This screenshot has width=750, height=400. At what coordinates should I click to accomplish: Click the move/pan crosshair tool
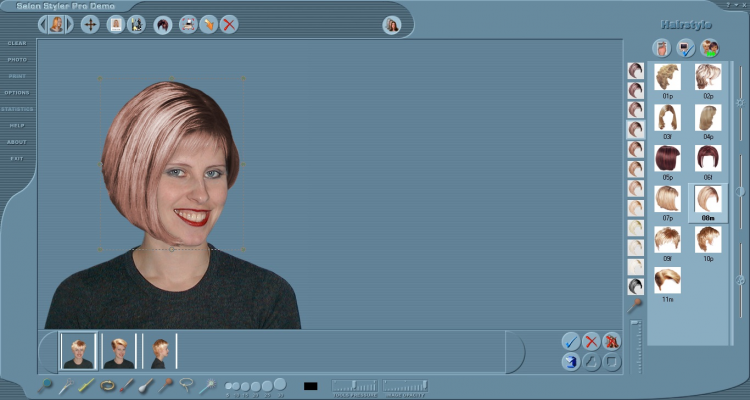(90, 24)
